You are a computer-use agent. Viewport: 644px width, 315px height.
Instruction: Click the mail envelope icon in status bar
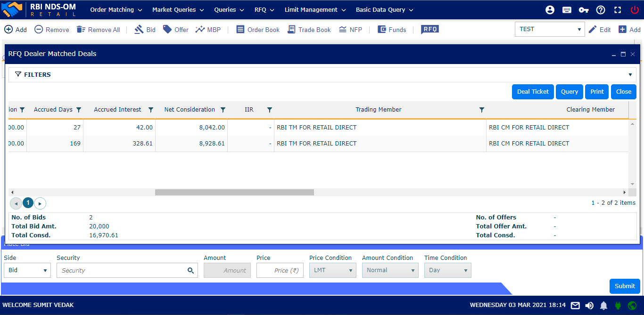coord(575,306)
